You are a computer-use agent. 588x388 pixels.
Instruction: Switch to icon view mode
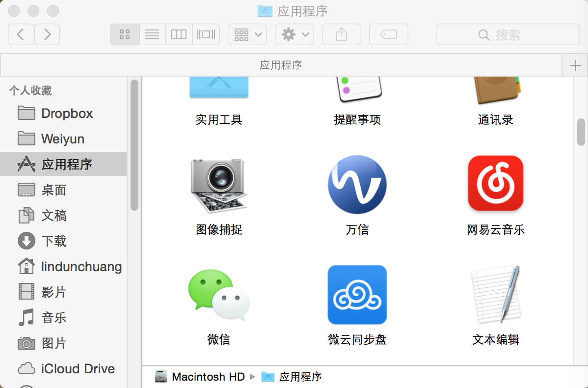point(125,34)
